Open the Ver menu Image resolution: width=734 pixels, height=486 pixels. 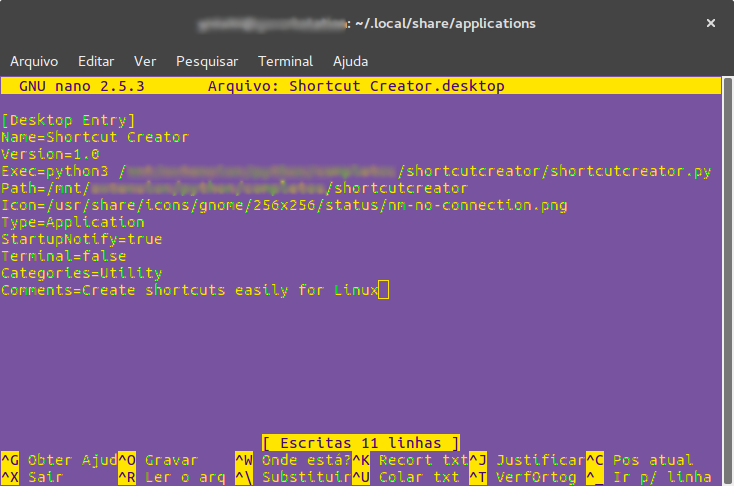click(x=145, y=61)
